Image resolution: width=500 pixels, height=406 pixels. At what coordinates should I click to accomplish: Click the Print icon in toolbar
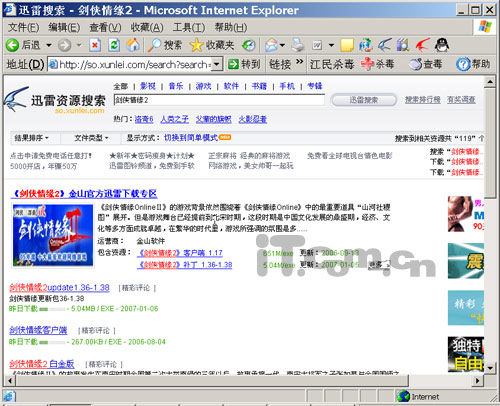pyautogui.click(x=298, y=45)
